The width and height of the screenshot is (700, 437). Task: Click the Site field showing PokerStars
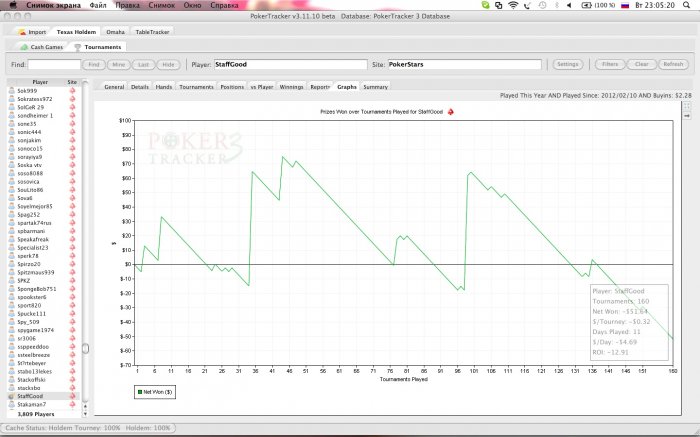[x=464, y=65]
